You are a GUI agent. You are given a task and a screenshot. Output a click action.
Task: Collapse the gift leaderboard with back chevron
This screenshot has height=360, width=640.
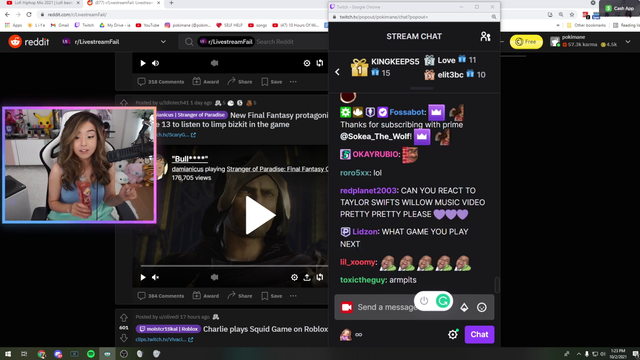tap(337, 72)
